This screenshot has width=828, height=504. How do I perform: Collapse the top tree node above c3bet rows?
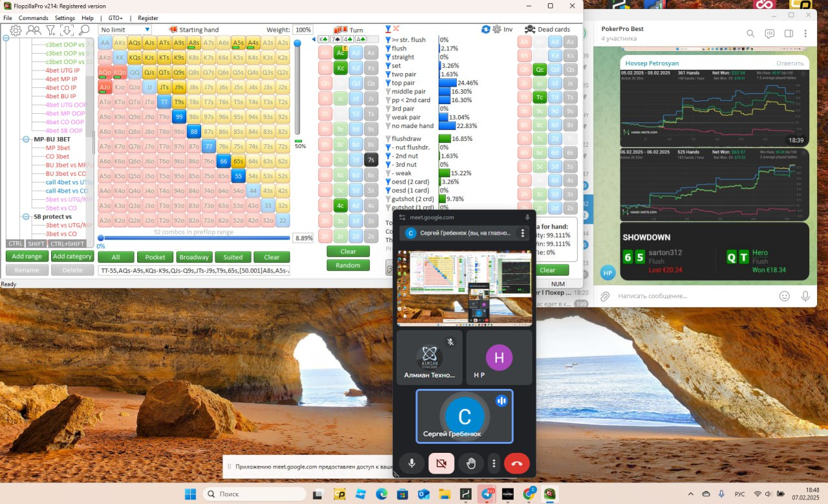tap(6, 38)
